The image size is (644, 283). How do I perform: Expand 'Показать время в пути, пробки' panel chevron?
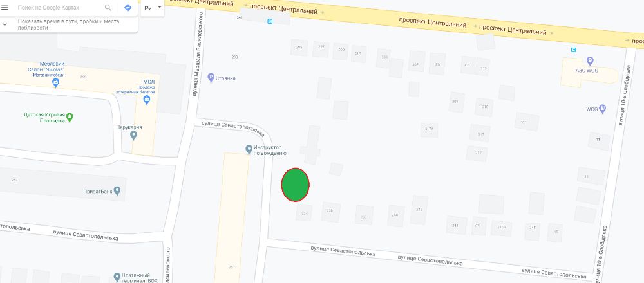tap(5, 24)
